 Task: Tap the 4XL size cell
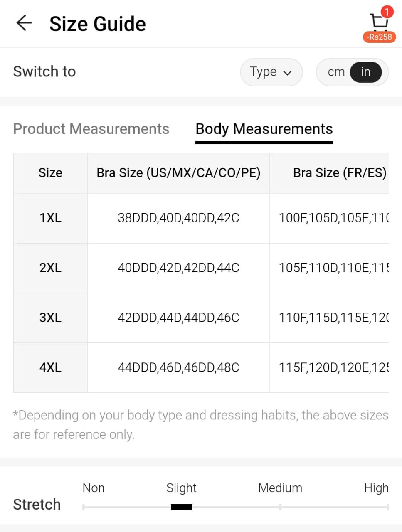pos(50,367)
